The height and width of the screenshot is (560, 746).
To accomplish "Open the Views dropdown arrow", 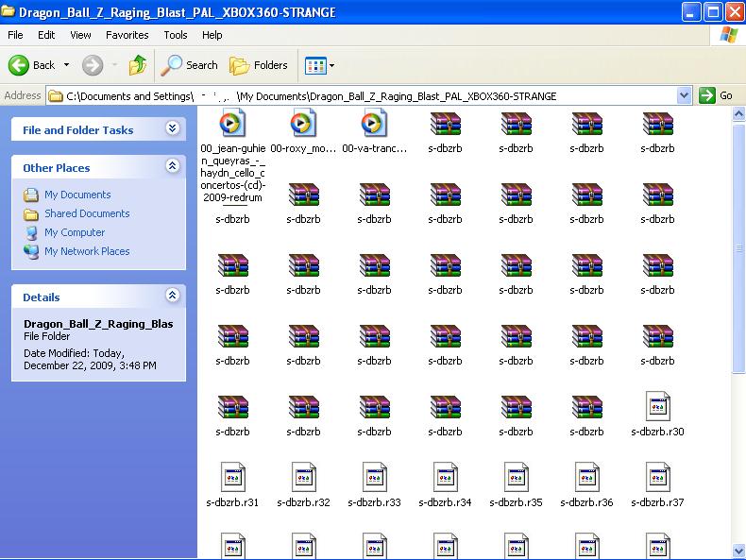I will tap(331, 66).
